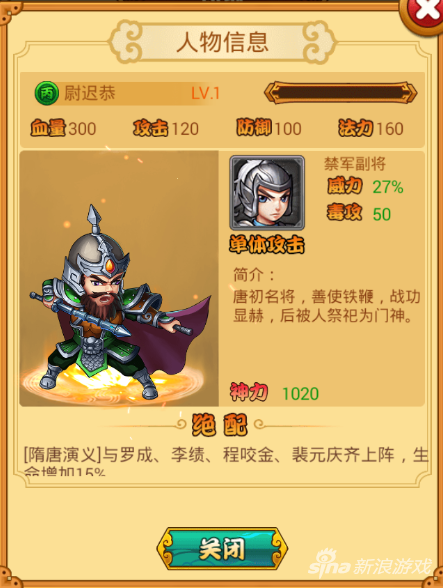Tap the 神力 divine power label
Viewport: 443px width, 588px height.
coord(249,392)
